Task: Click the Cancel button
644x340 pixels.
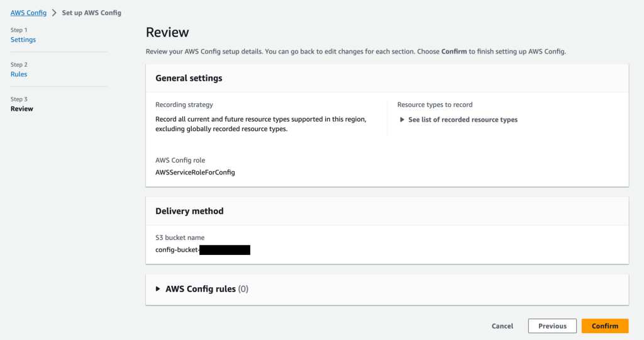Action: 502,326
